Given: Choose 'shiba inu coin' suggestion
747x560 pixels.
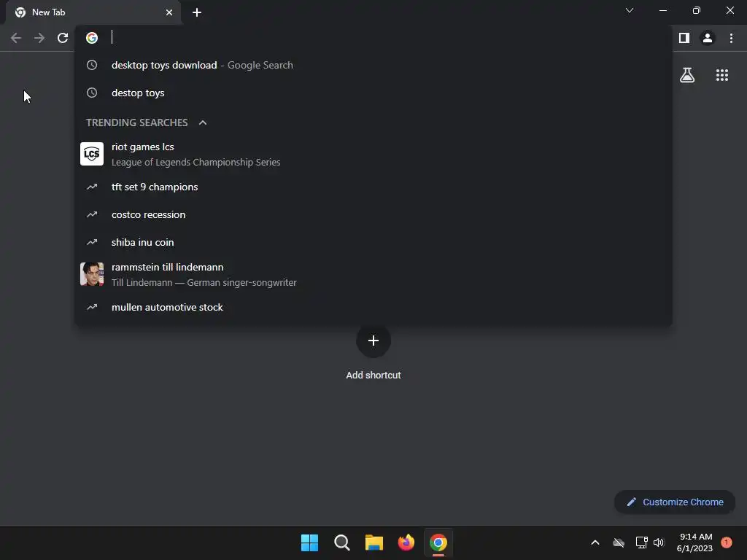Looking at the screenshot, I should tap(373, 242).
